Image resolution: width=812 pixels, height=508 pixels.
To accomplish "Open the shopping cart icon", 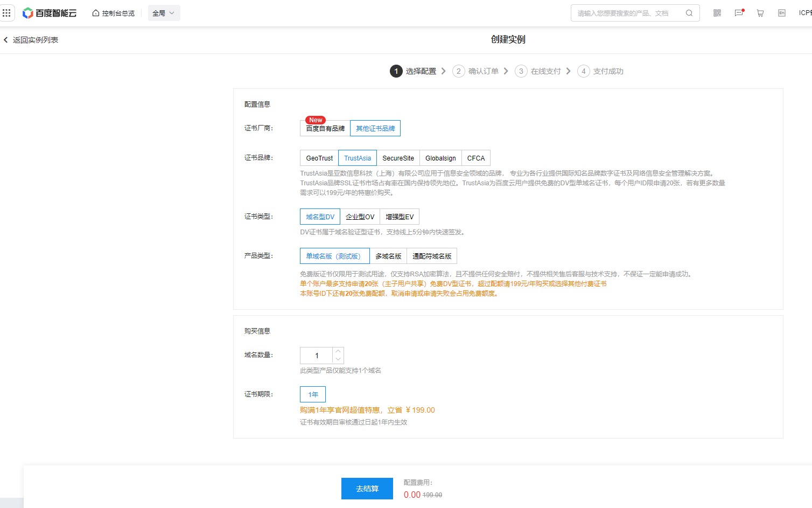I will [760, 13].
